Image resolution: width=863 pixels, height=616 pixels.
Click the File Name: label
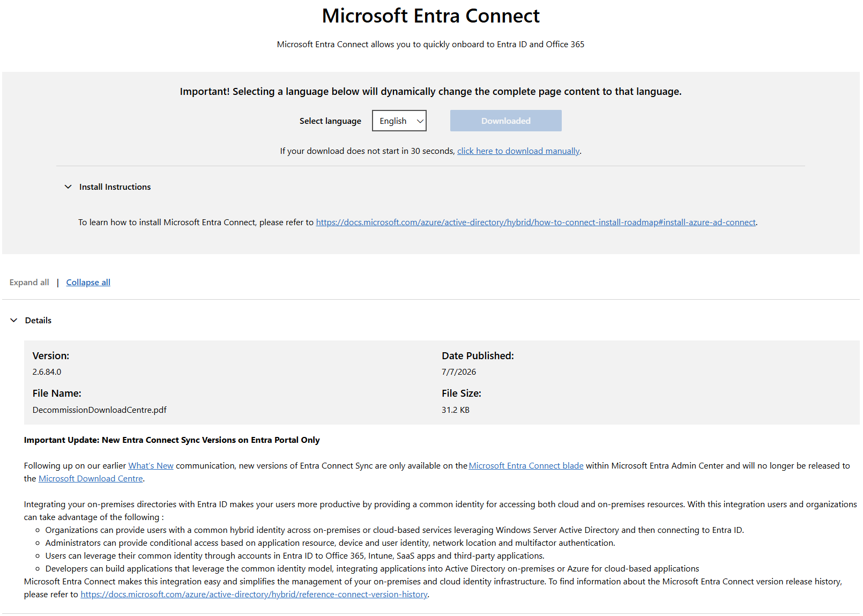pos(57,394)
